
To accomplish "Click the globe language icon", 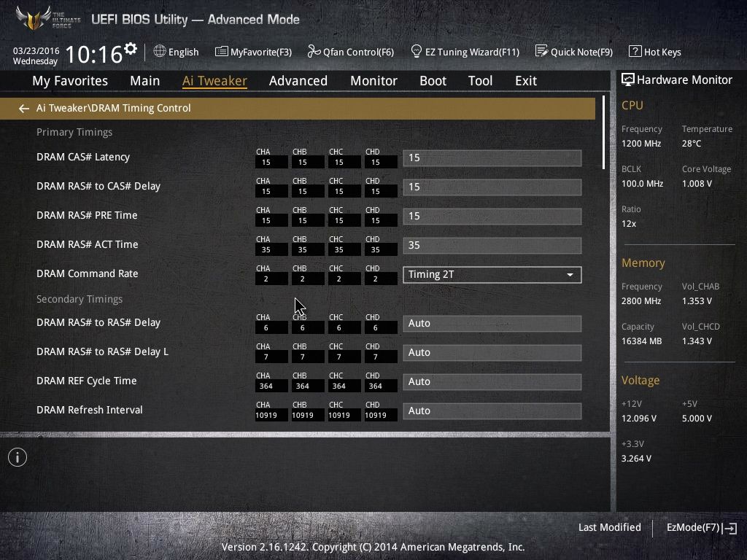I will coord(160,51).
